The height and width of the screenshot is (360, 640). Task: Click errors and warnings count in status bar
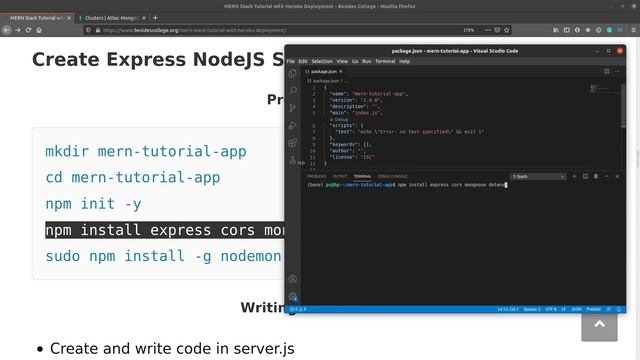(298, 309)
